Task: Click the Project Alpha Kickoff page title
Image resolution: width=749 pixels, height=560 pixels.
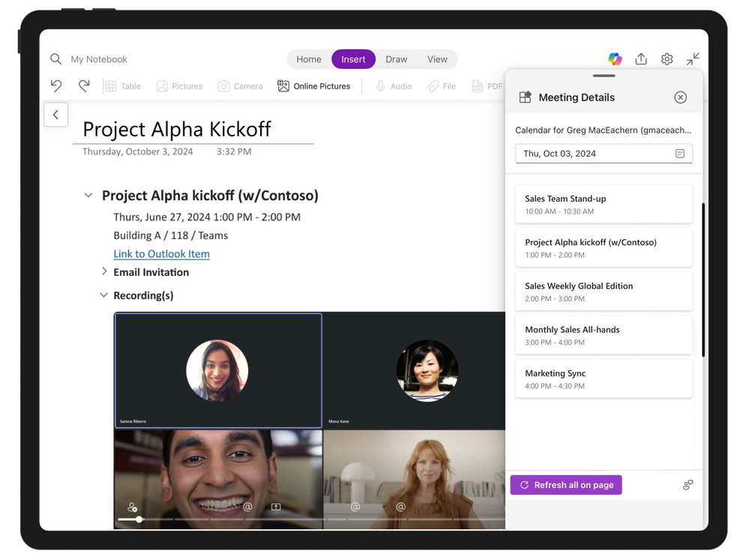Action: (177, 129)
